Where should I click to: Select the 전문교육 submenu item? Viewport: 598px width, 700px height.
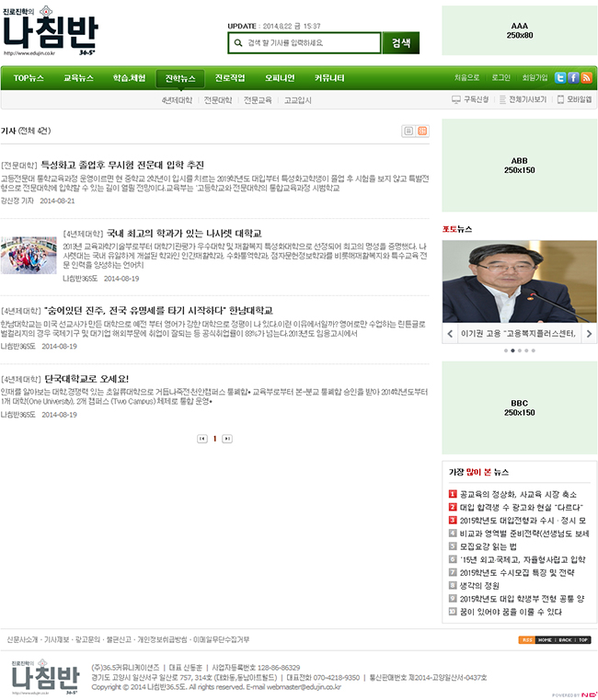coord(258,100)
